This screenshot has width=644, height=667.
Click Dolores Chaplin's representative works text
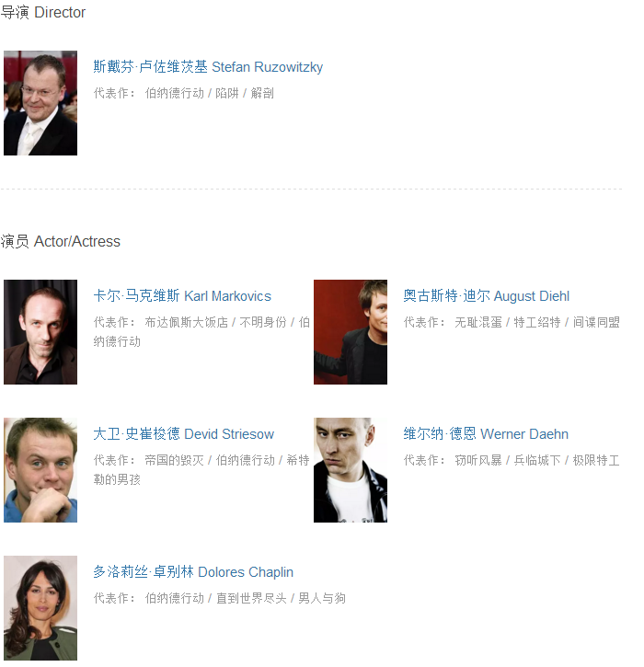tap(220, 598)
